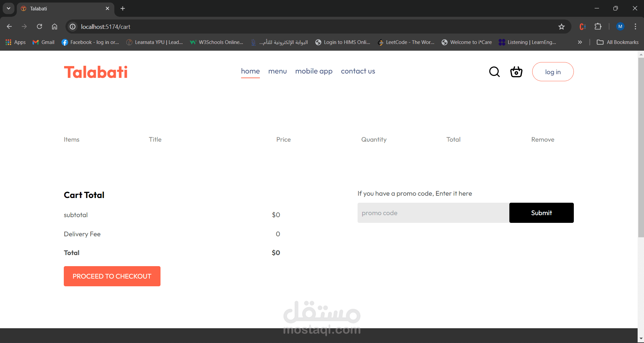Click the Cart Total heading

click(84, 195)
